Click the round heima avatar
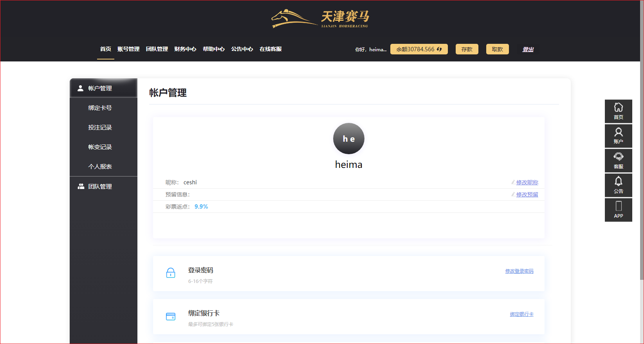 [348, 139]
